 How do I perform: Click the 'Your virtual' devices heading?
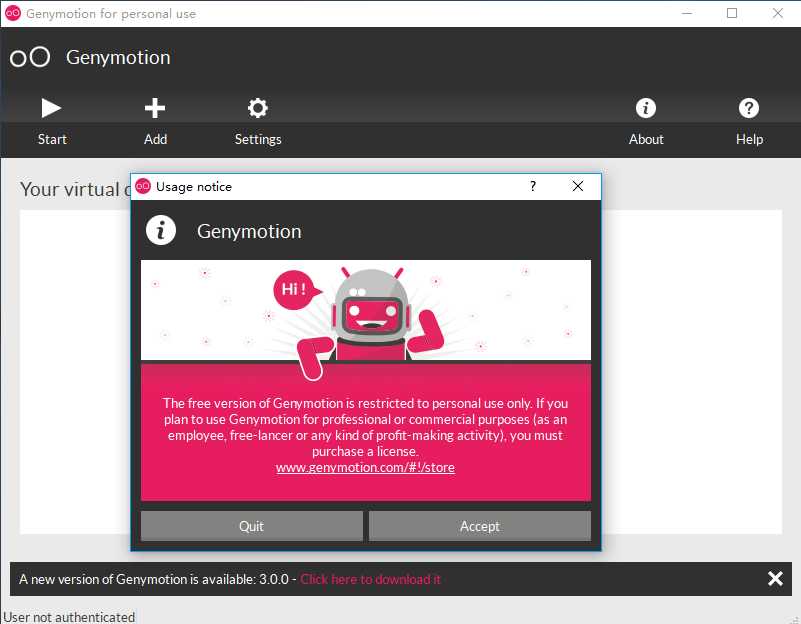click(75, 189)
